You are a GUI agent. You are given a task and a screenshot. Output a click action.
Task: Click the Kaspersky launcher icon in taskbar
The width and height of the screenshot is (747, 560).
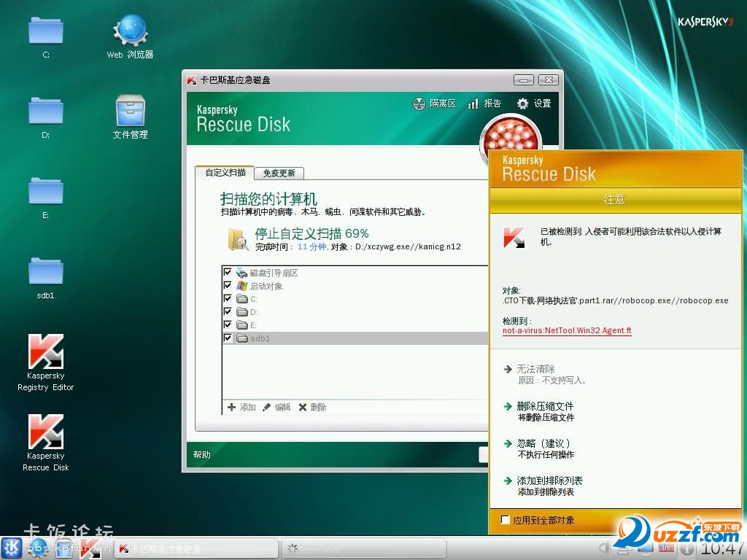[90, 548]
